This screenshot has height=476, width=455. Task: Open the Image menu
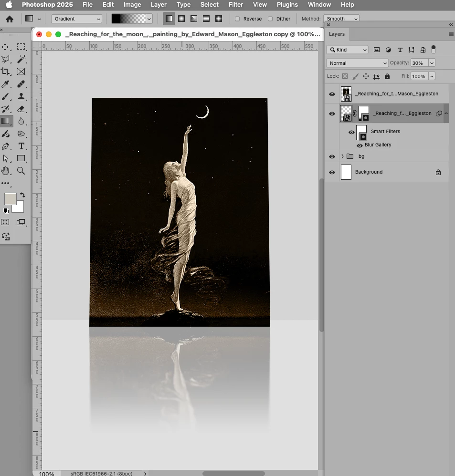click(x=132, y=5)
